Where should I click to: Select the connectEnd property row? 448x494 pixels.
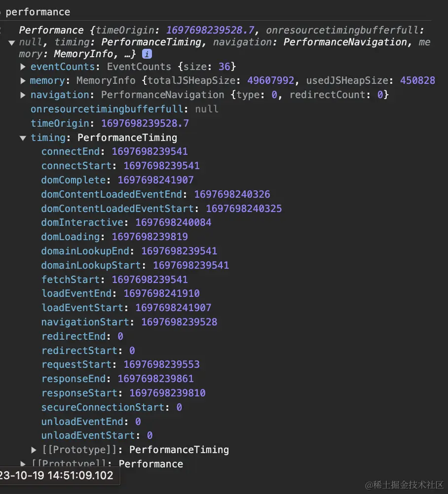114,151
